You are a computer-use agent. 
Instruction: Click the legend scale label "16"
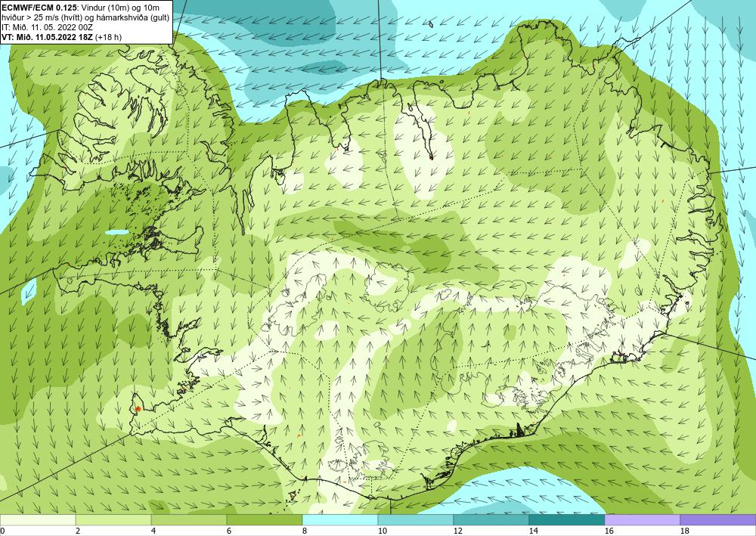coord(609,531)
